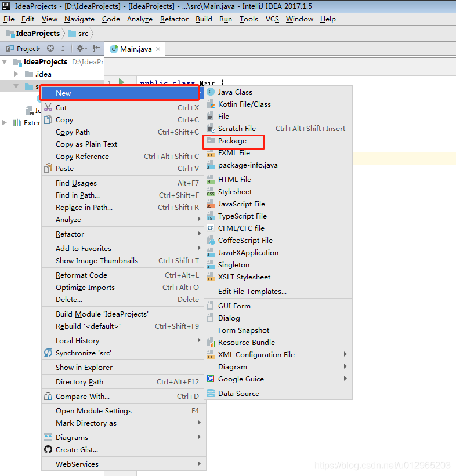The width and height of the screenshot is (456, 476).
Task: Click the CoffeeScript File icon
Action: (211, 240)
